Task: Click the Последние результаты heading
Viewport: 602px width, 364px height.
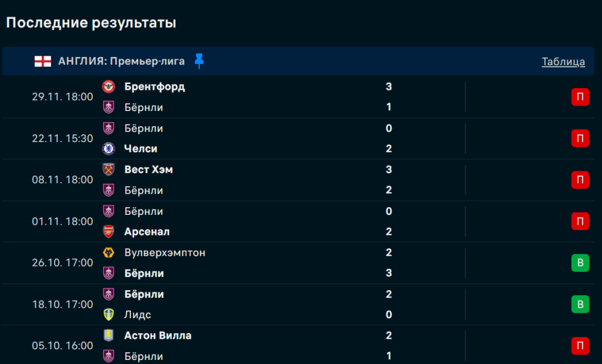Action: (91, 23)
